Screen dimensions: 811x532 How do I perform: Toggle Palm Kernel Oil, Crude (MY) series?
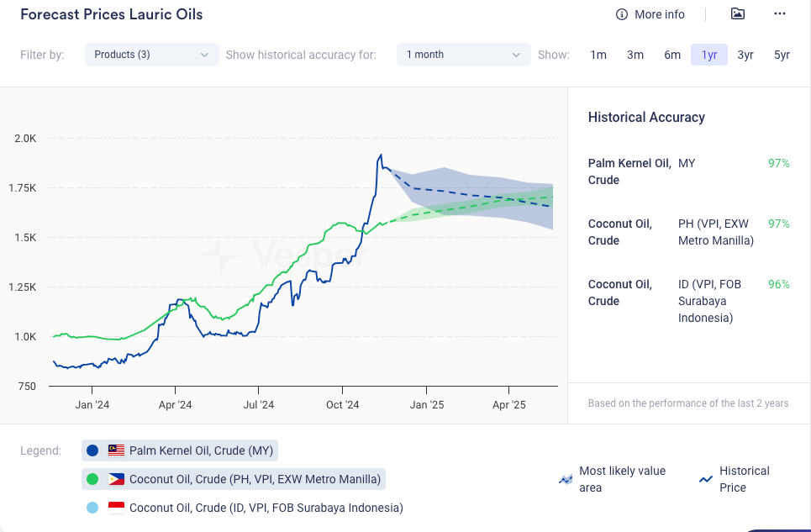point(201,450)
